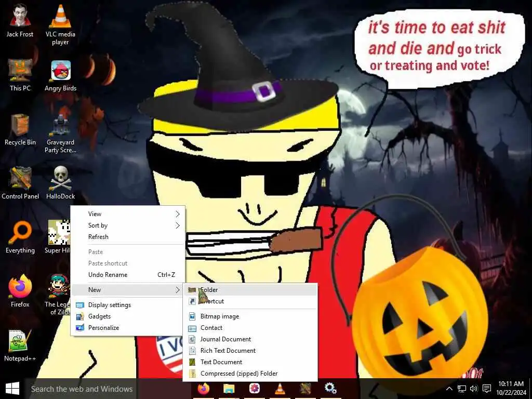
Task: Open the Everything search desktop icon
Action: pos(20,237)
